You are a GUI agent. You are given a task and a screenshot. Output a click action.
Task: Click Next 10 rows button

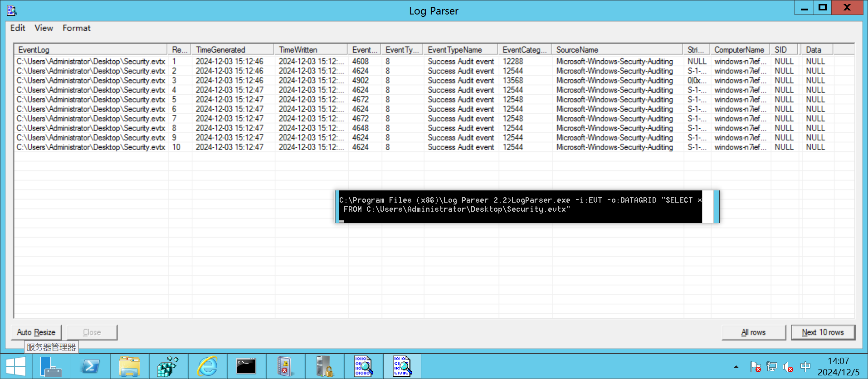(x=823, y=332)
